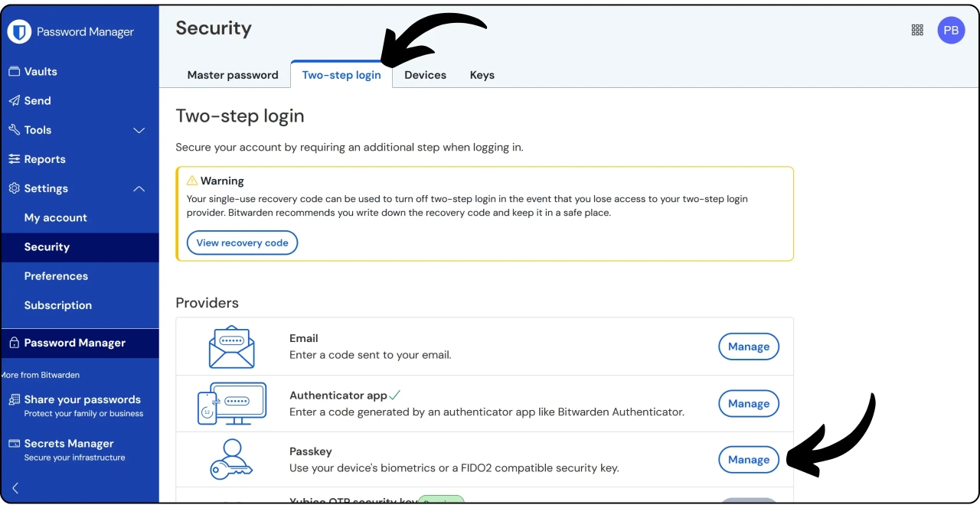Click the Bitwarden shield logo
980x508 pixels.
tap(19, 31)
